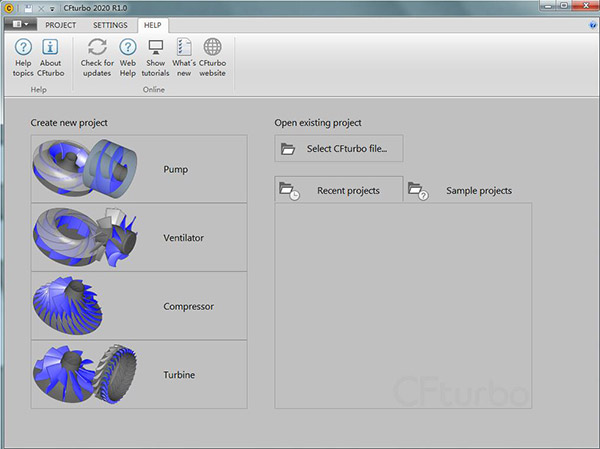Screen dimensions: 600x449
Task: Open Help topics from the ribbon
Action: coord(23,57)
